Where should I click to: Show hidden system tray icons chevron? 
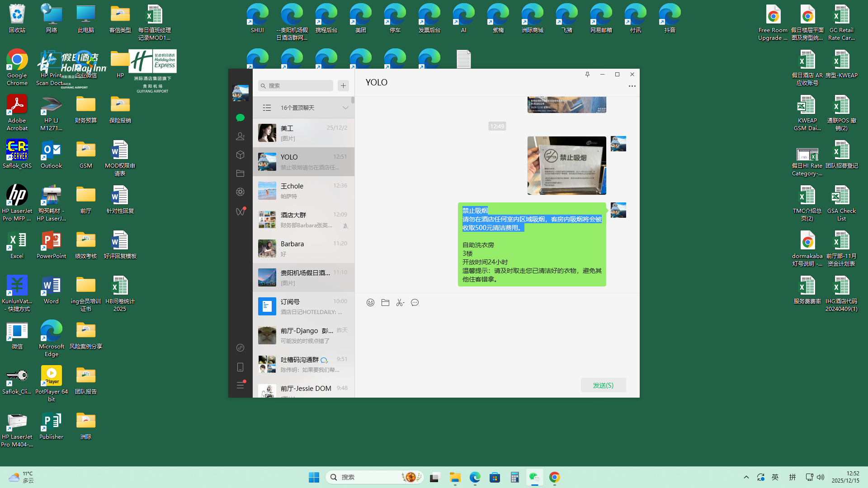coord(746,477)
